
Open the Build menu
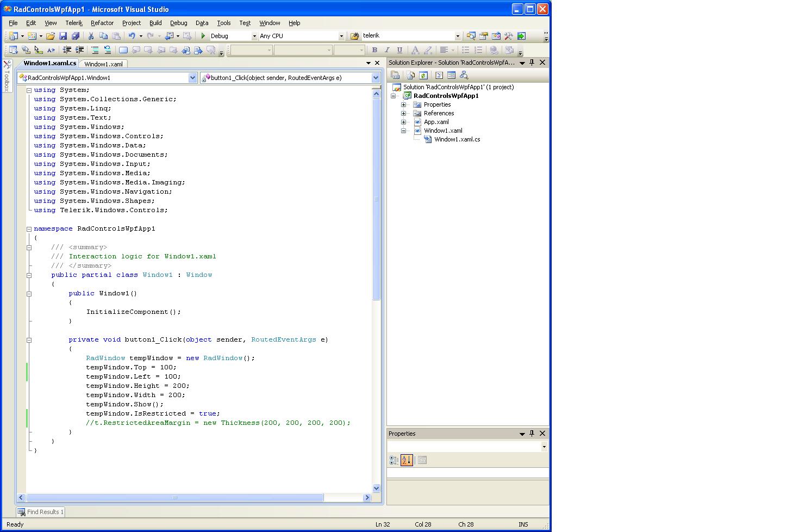coord(155,23)
